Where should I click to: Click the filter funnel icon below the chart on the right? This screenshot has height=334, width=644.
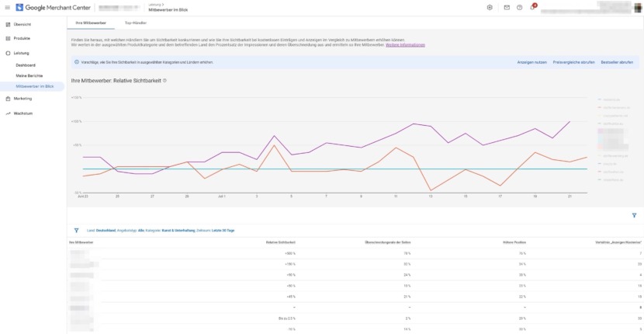634,215
